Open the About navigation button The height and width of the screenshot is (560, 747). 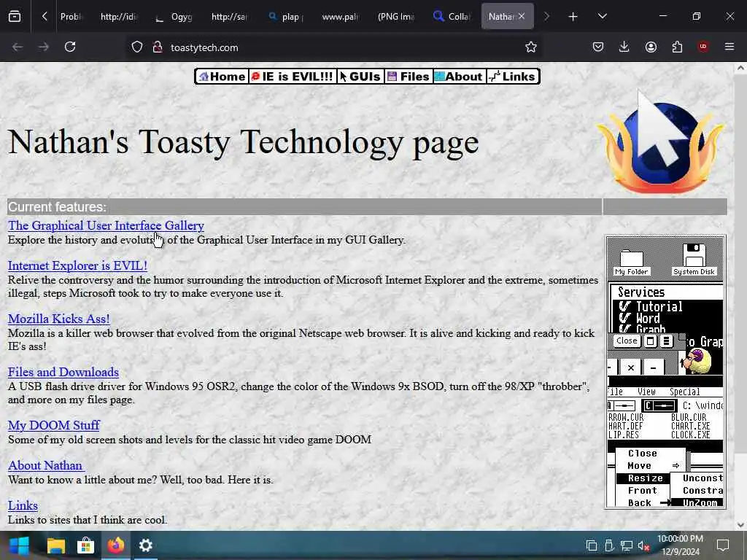point(460,77)
